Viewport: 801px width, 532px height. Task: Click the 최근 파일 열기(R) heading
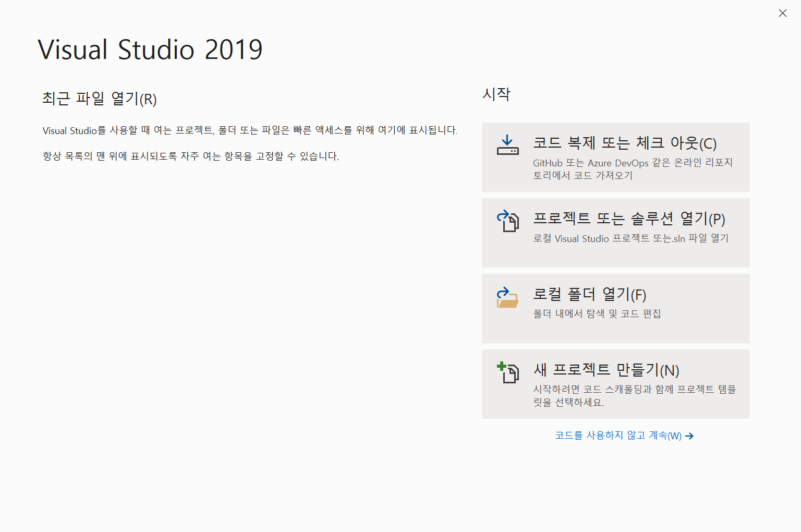[100, 98]
